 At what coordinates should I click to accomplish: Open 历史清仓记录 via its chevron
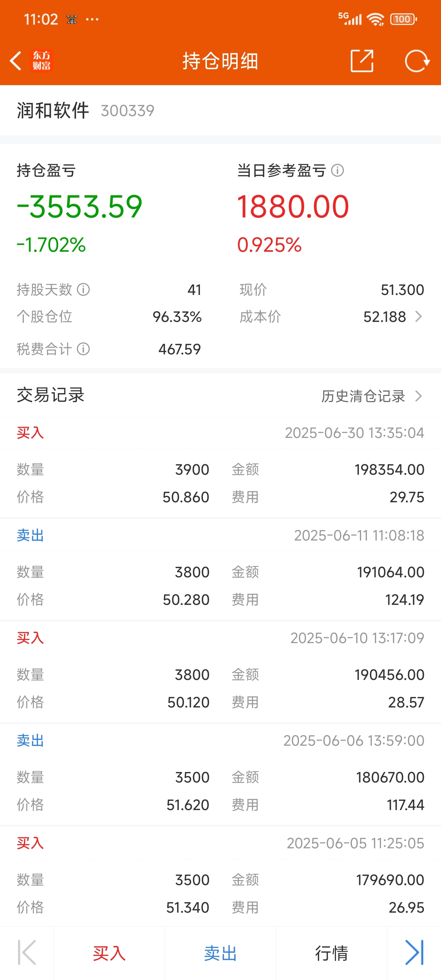pyautogui.click(x=419, y=396)
